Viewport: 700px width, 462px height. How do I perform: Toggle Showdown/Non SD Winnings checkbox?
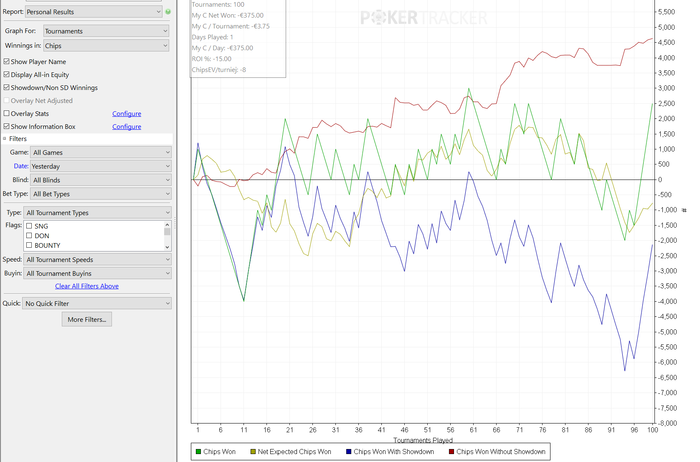click(6, 87)
